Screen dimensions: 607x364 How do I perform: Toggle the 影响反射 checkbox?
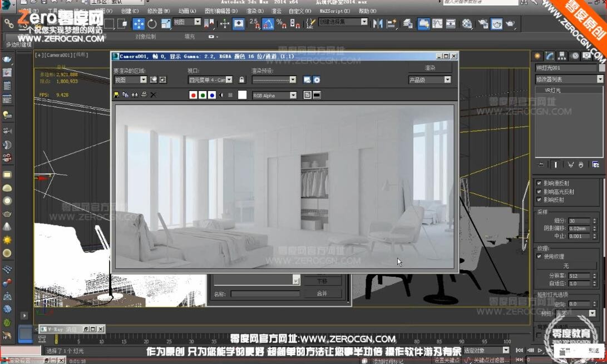click(539, 200)
